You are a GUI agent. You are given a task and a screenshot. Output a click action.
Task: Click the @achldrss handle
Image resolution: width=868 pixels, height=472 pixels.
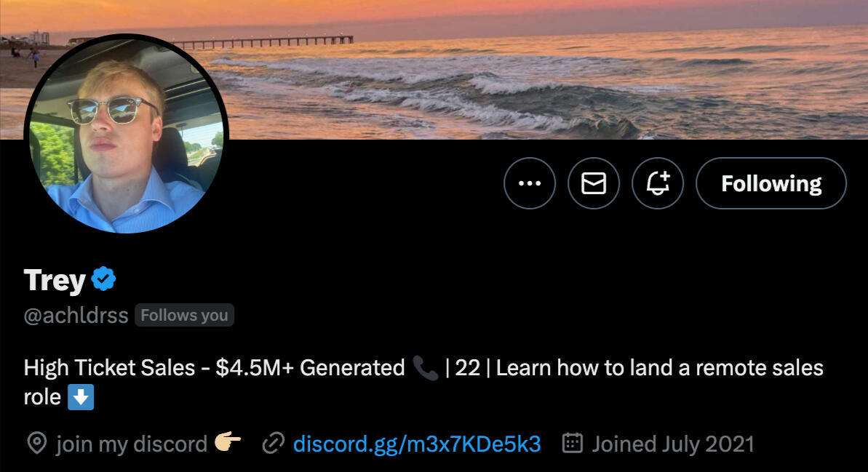tap(76, 316)
